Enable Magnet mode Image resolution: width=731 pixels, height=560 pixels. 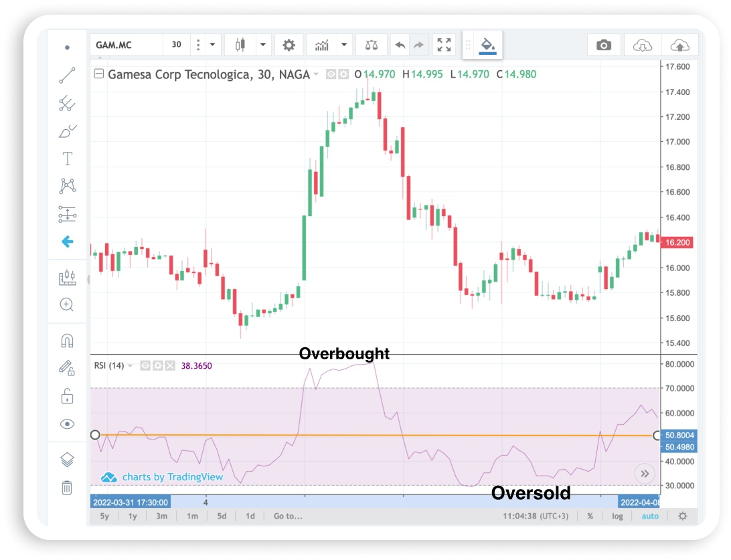click(66, 340)
